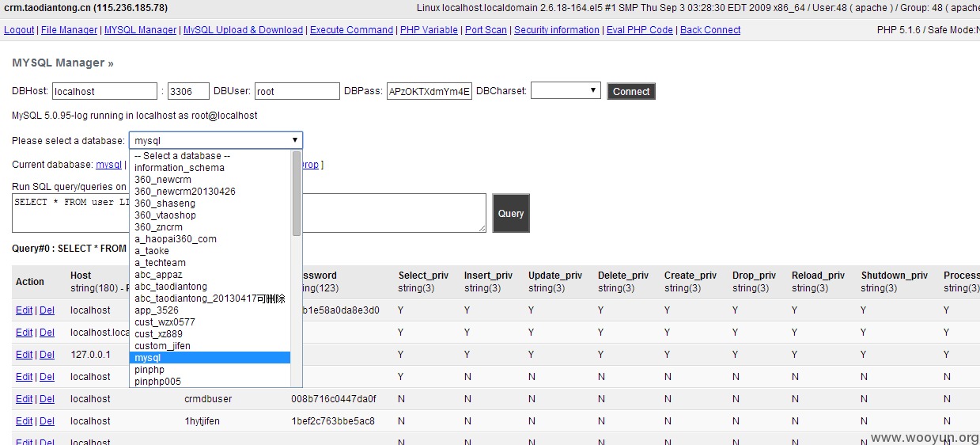Delete the first localhost user row

[47, 310]
